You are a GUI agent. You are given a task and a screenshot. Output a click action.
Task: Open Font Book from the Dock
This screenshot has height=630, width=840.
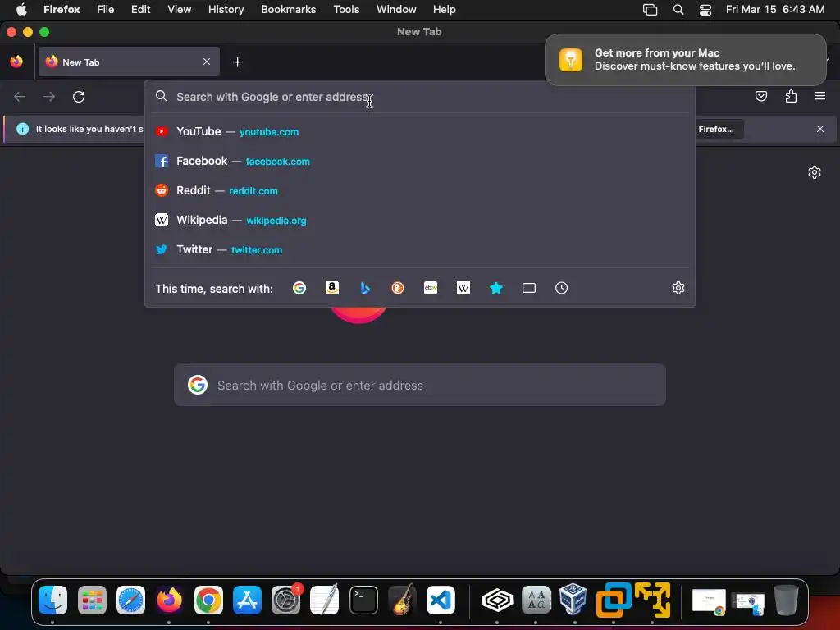(x=536, y=600)
